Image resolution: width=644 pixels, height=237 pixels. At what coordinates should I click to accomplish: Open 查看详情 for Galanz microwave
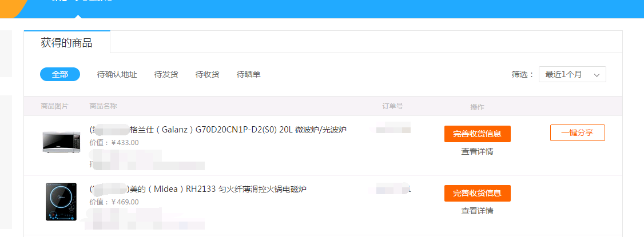coord(477,152)
